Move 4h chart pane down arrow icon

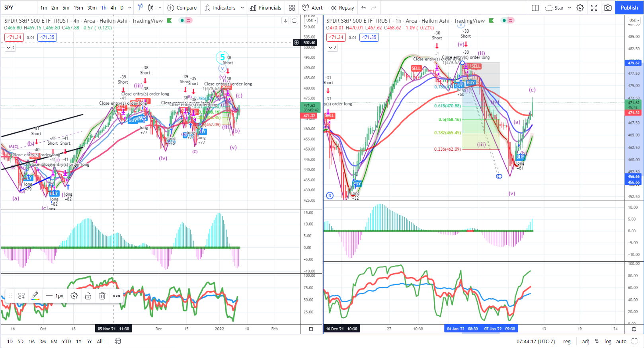[285, 21]
